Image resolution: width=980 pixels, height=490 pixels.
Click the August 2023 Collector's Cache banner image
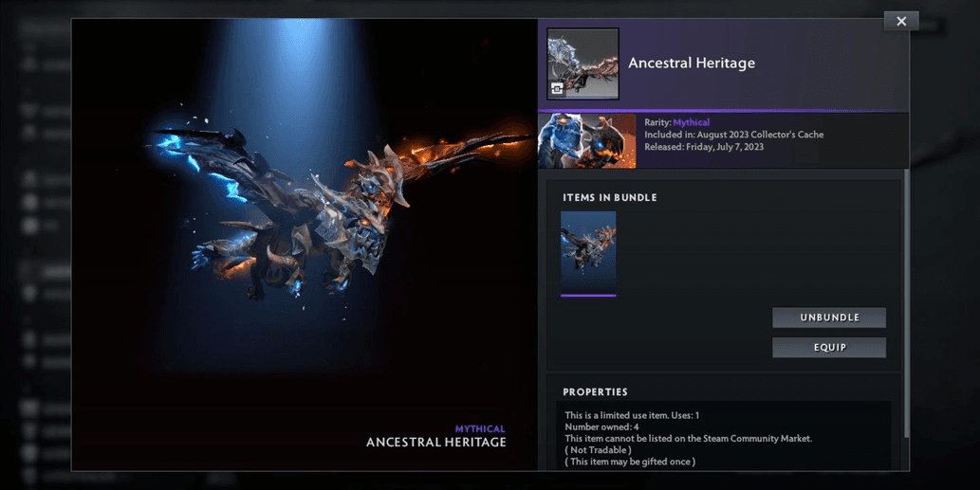pyautogui.click(x=587, y=140)
